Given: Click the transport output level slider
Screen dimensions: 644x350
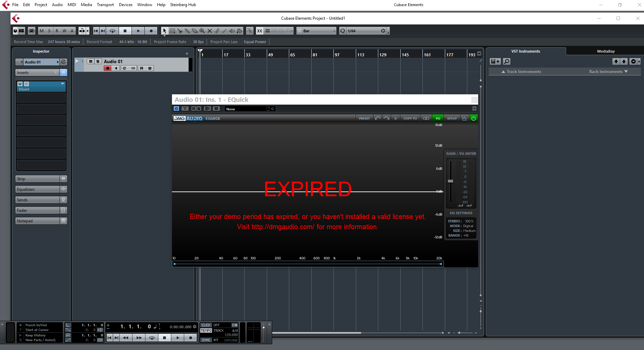Looking at the screenshot, I should [263, 328].
